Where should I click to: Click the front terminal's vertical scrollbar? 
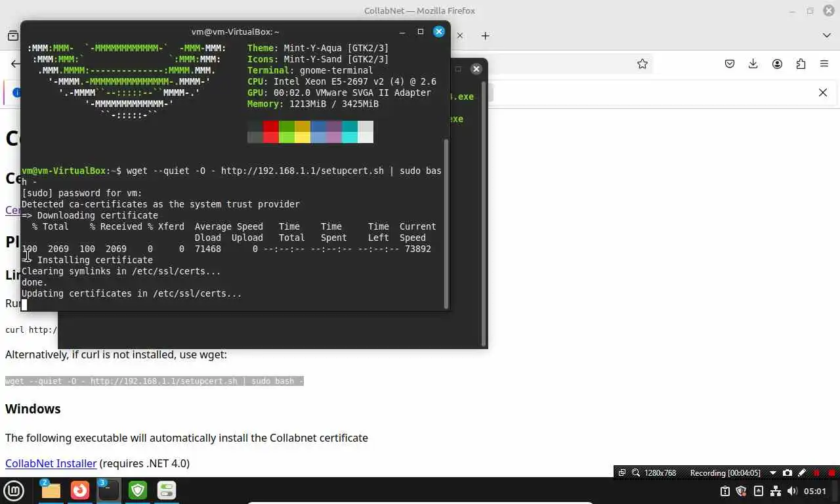[447, 223]
